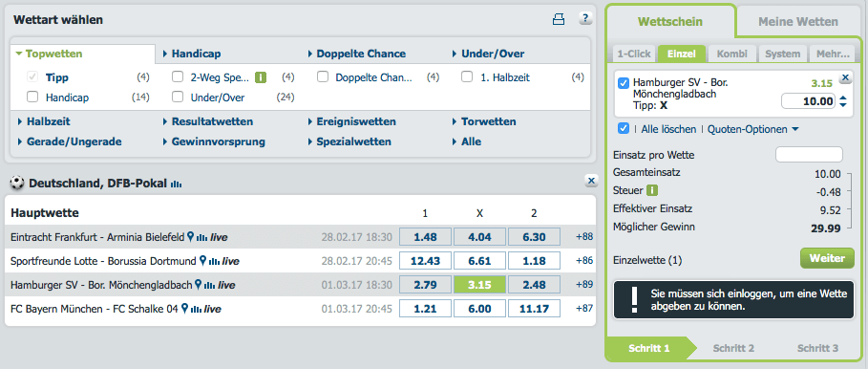Click location pin for Sportfreunde Lotte match

click(x=202, y=260)
